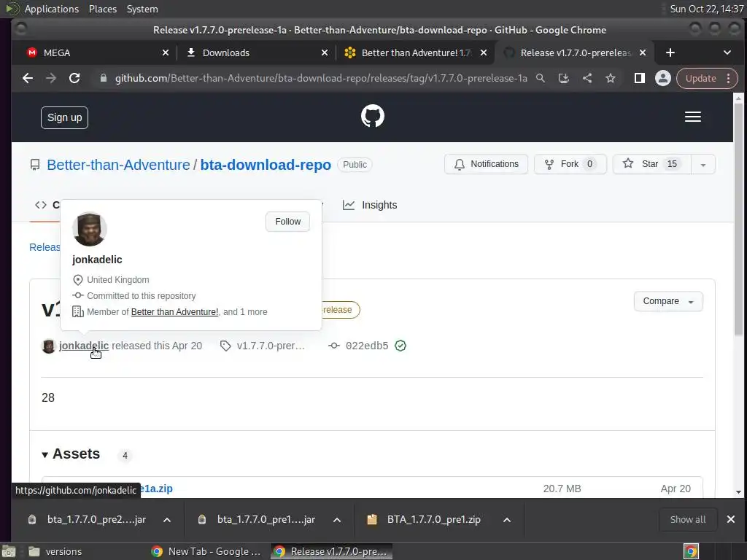Image resolution: width=747 pixels, height=560 pixels.
Task: Open the System menu
Action: 142,9
